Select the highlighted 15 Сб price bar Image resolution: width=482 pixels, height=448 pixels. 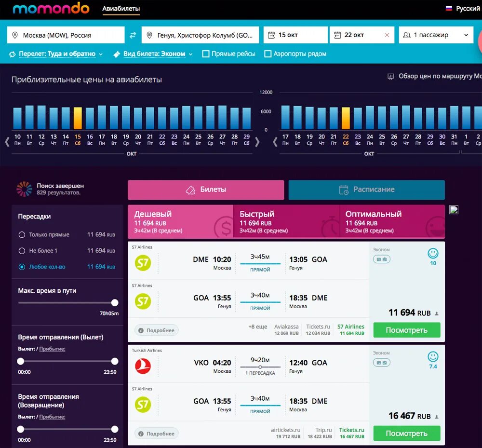[x=78, y=118]
